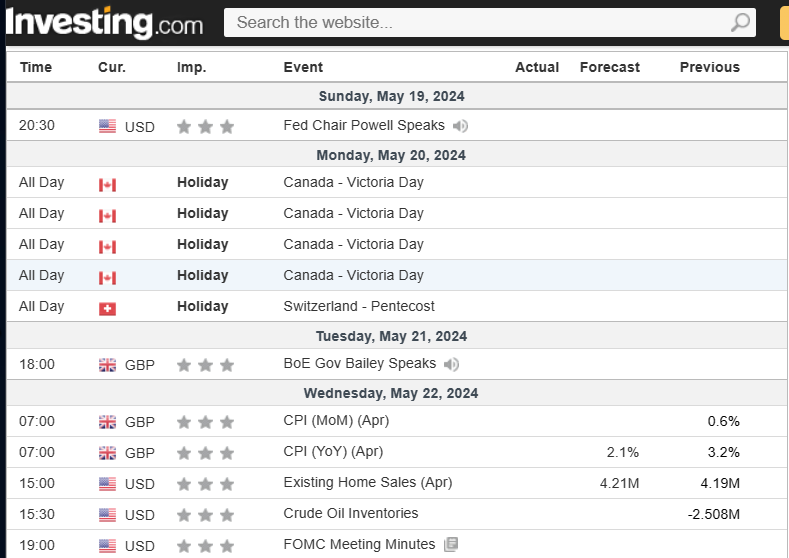
Task: Click the Forecast column header
Action: [x=609, y=67]
